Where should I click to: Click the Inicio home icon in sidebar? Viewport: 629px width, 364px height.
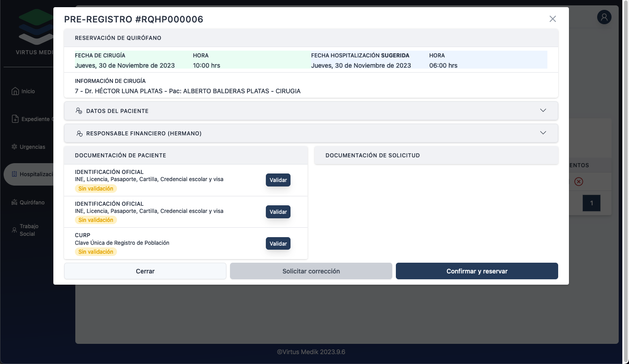coord(15,91)
